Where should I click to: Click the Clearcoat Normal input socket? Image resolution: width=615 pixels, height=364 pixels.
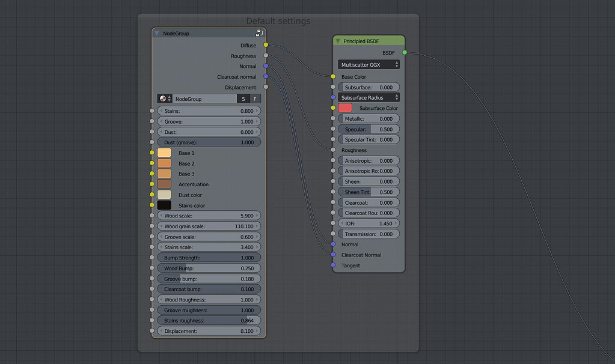(x=333, y=254)
